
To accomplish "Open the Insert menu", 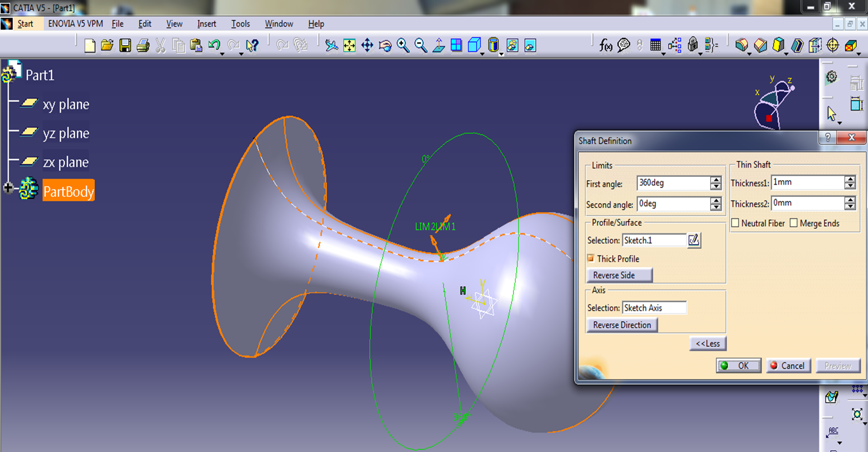I will (206, 24).
